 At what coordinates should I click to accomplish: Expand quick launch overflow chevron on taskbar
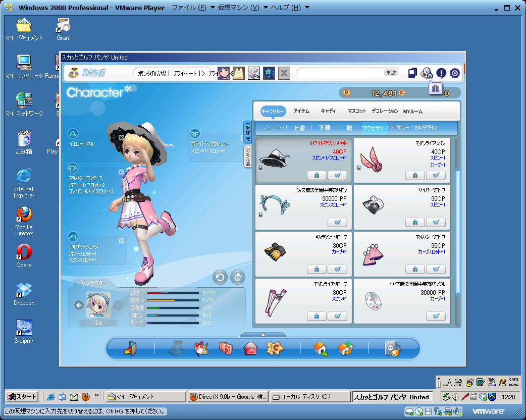(x=97, y=395)
